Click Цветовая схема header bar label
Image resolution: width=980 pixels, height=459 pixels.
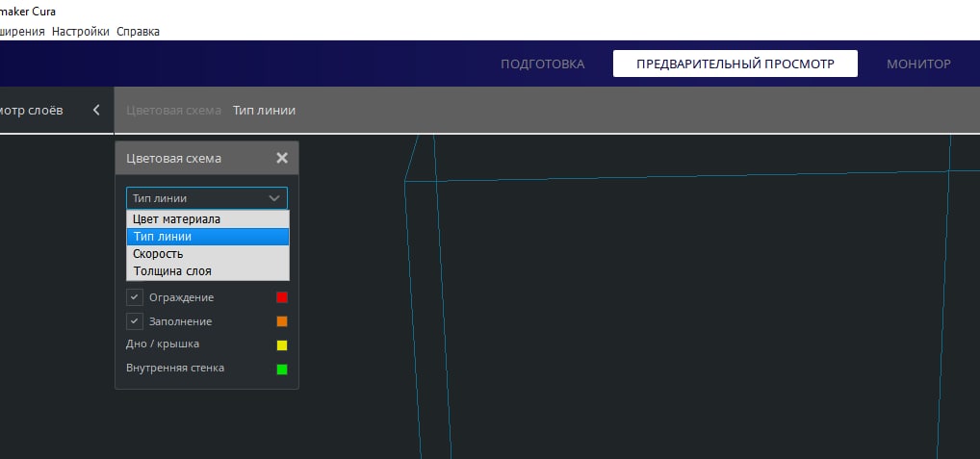(173, 110)
